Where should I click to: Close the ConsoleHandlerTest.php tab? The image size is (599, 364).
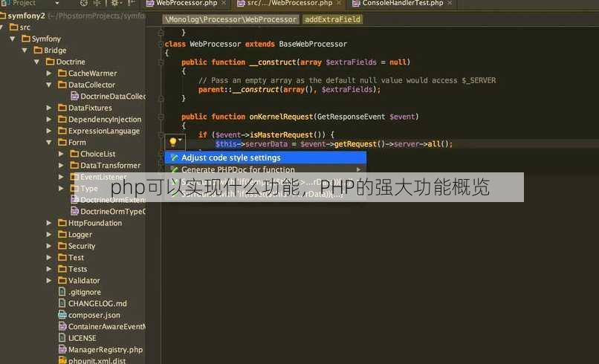450,3
